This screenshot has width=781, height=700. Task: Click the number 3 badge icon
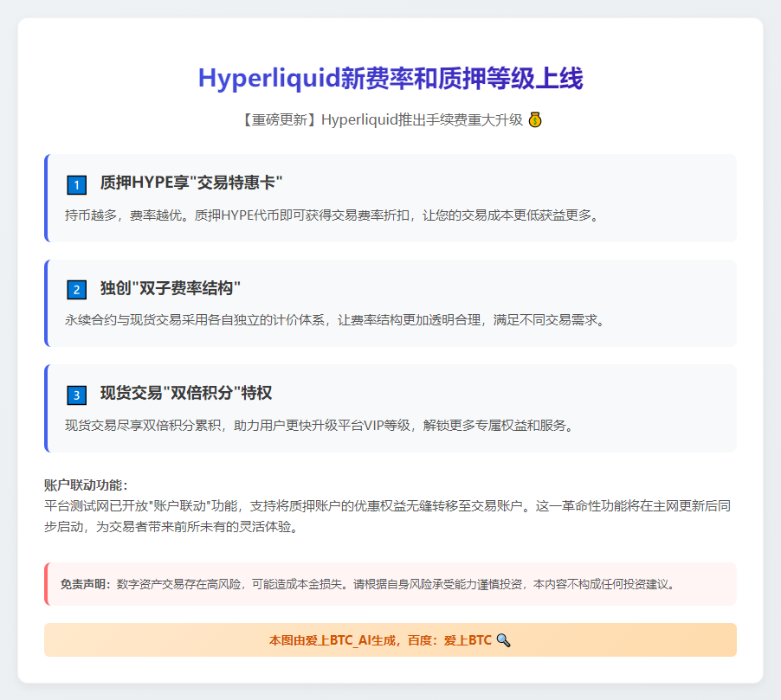[77, 395]
